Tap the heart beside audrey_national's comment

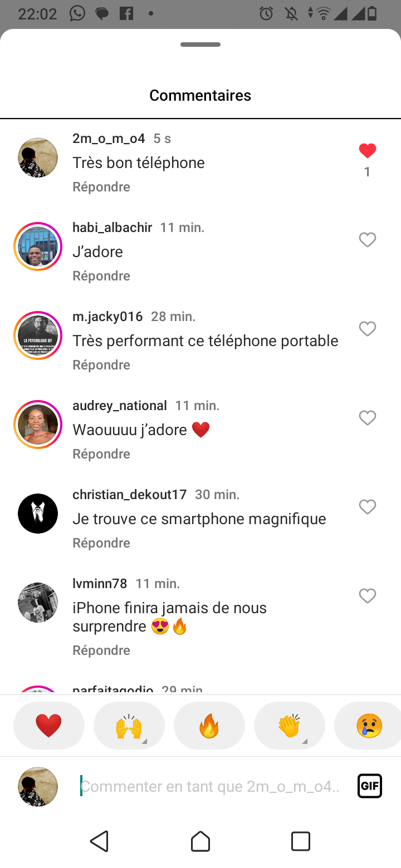[367, 418]
